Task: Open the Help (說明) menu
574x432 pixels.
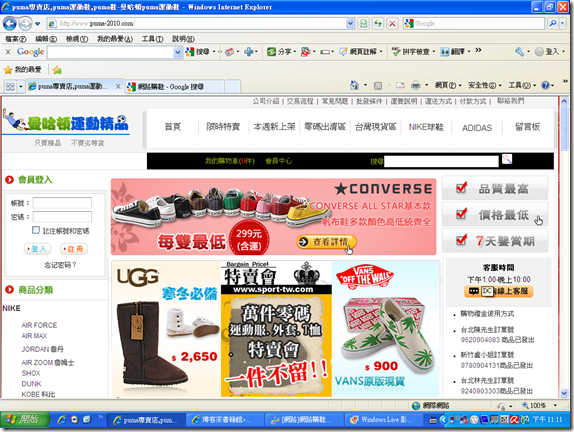Action: [x=183, y=38]
